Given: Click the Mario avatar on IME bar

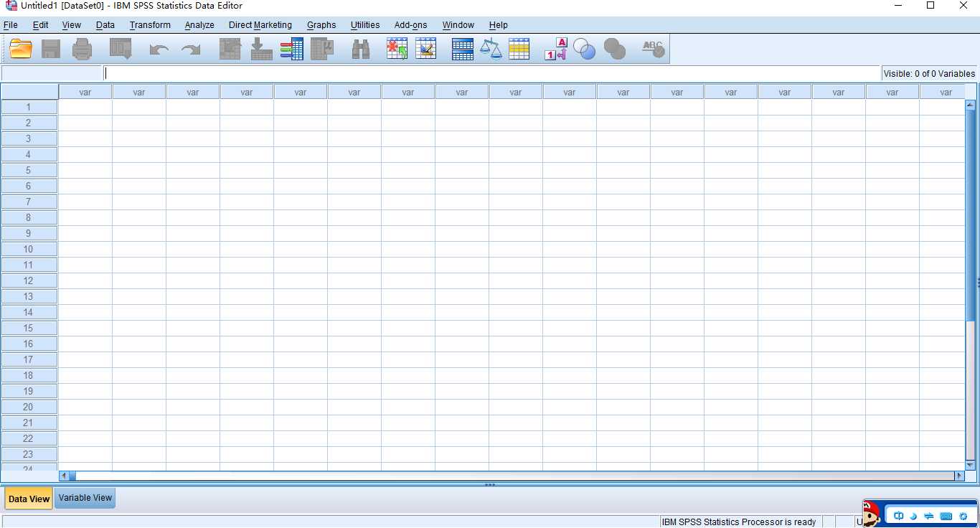Looking at the screenshot, I should tap(872, 514).
